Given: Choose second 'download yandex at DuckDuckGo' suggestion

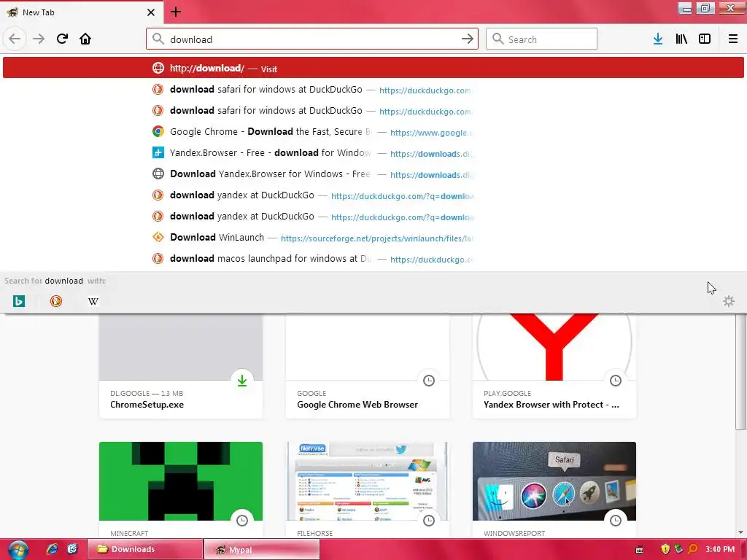Looking at the screenshot, I should [373, 216].
